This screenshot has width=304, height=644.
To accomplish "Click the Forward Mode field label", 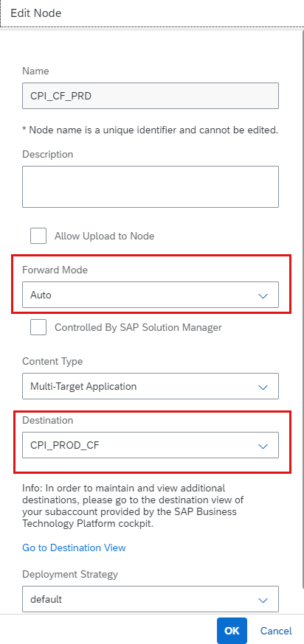I will 55,270.
